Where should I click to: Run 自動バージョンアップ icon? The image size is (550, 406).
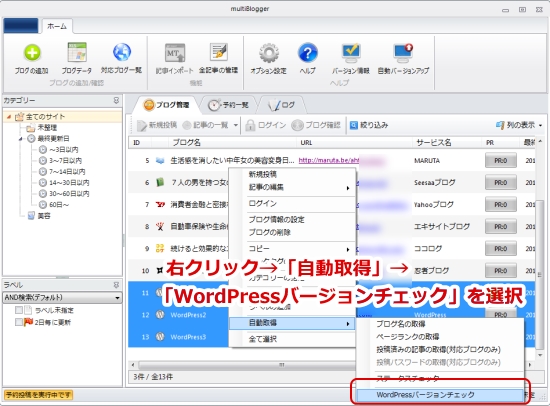click(403, 53)
